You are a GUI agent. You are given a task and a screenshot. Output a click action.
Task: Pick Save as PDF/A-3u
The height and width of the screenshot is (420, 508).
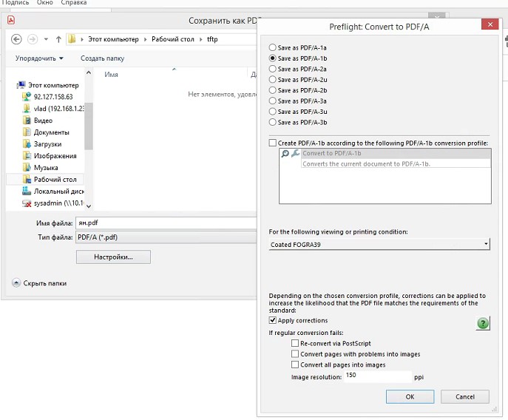[x=272, y=112]
